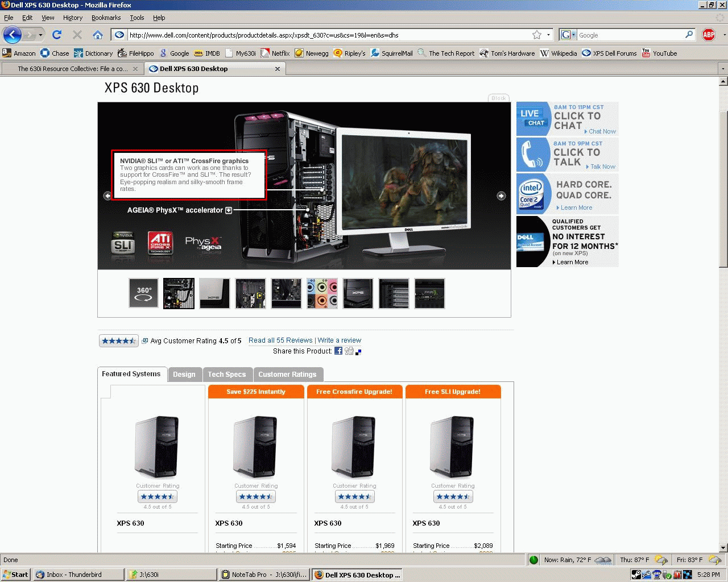The height and width of the screenshot is (582, 728).
Task: Select the audio ports thumbnail image
Action: point(322,293)
